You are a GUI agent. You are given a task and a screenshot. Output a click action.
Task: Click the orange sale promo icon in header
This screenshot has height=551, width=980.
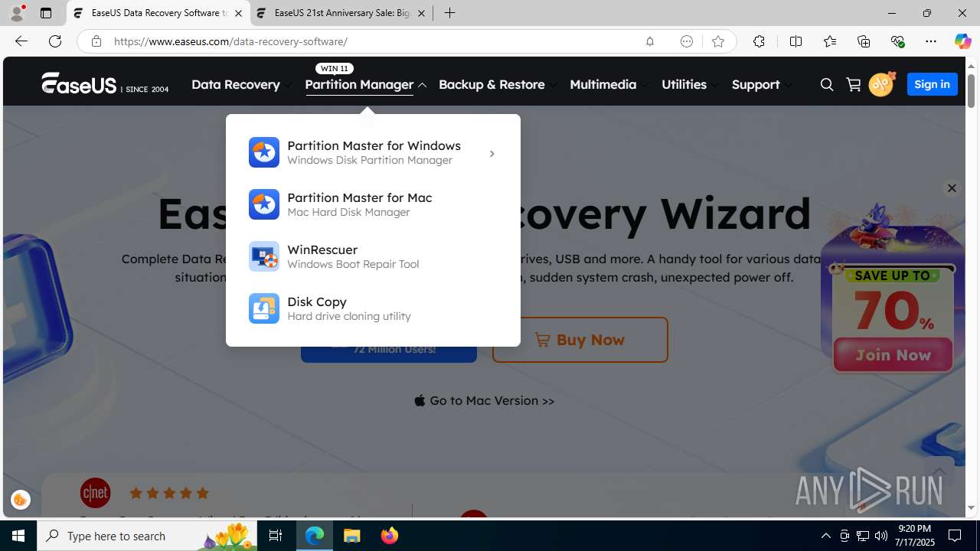(x=882, y=83)
